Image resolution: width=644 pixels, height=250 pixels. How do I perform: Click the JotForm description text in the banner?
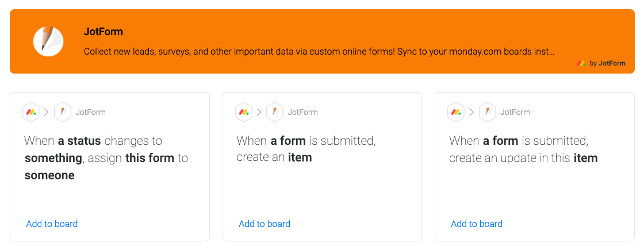point(319,51)
